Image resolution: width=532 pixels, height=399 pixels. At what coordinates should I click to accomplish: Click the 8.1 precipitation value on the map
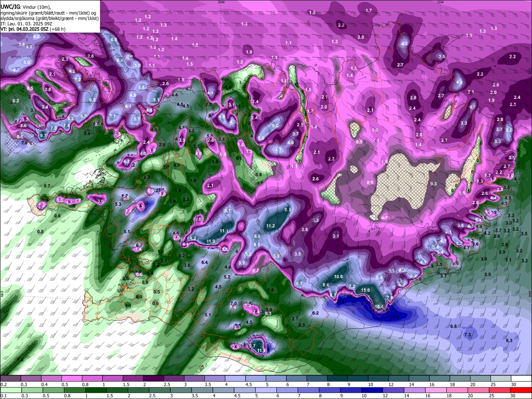pyautogui.click(x=157, y=100)
